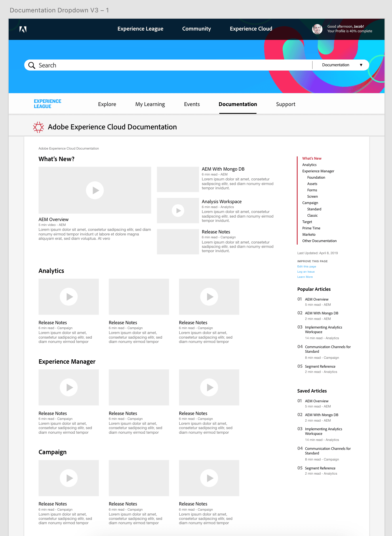Play the first Experience Manager section video
The height and width of the screenshot is (536, 392).
coord(68,387)
